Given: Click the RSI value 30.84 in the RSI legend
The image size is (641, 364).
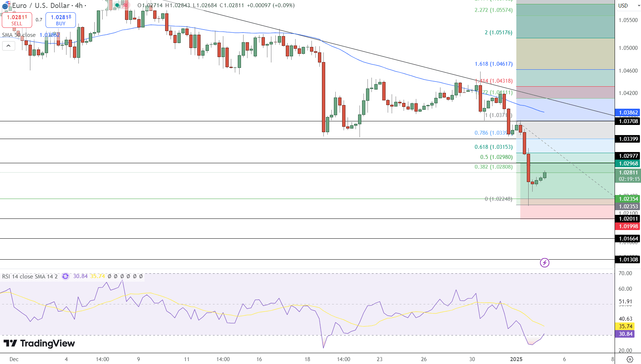Looking at the screenshot, I should coord(80,276).
